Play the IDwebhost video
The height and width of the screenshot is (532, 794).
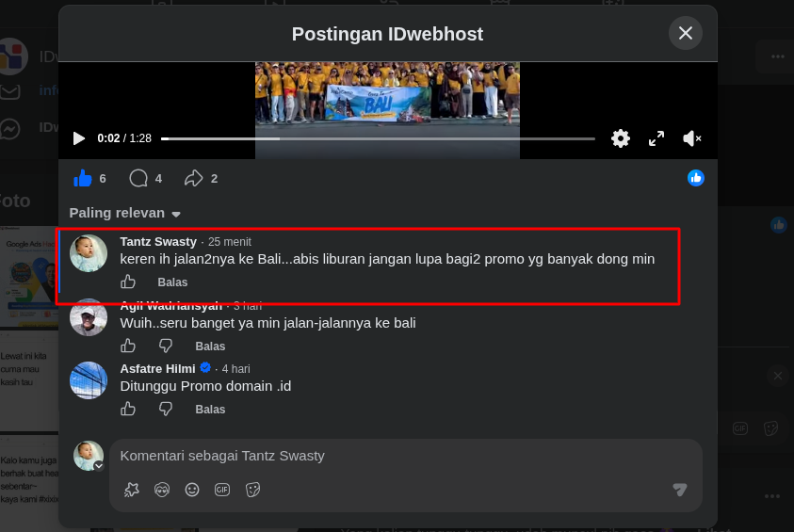(x=79, y=138)
